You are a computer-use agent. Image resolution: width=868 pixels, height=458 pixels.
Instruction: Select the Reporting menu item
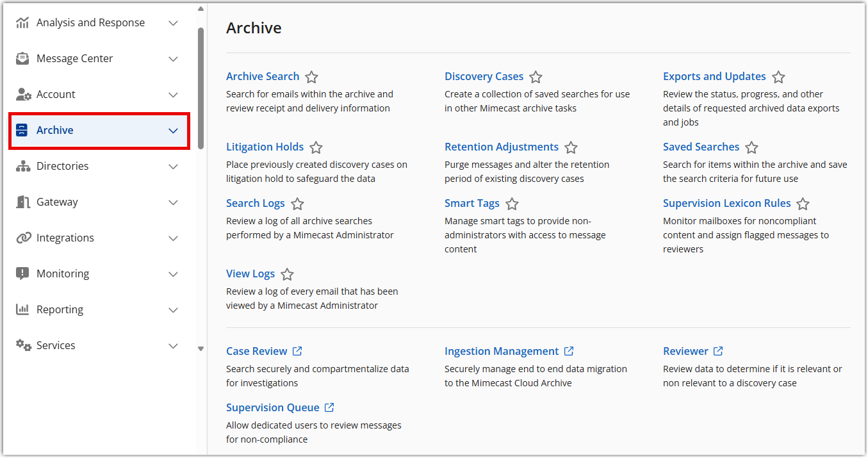click(x=60, y=310)
